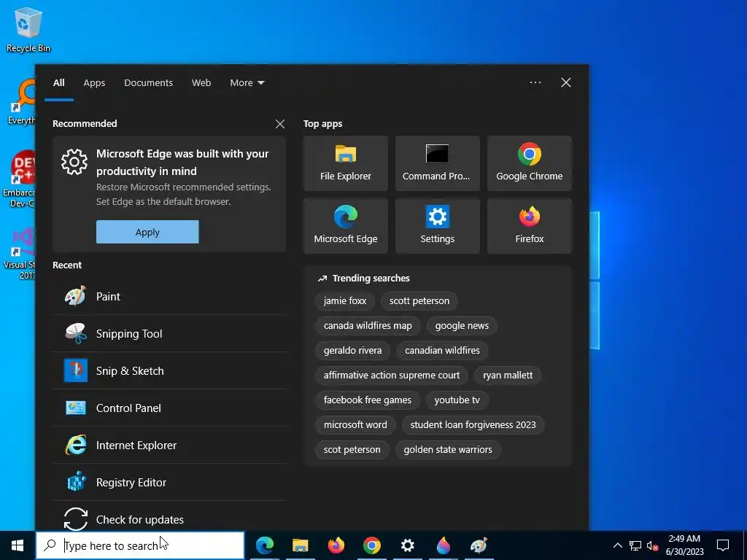Click the network icon in system tray
747x560 pixels.
pos(635,545)
